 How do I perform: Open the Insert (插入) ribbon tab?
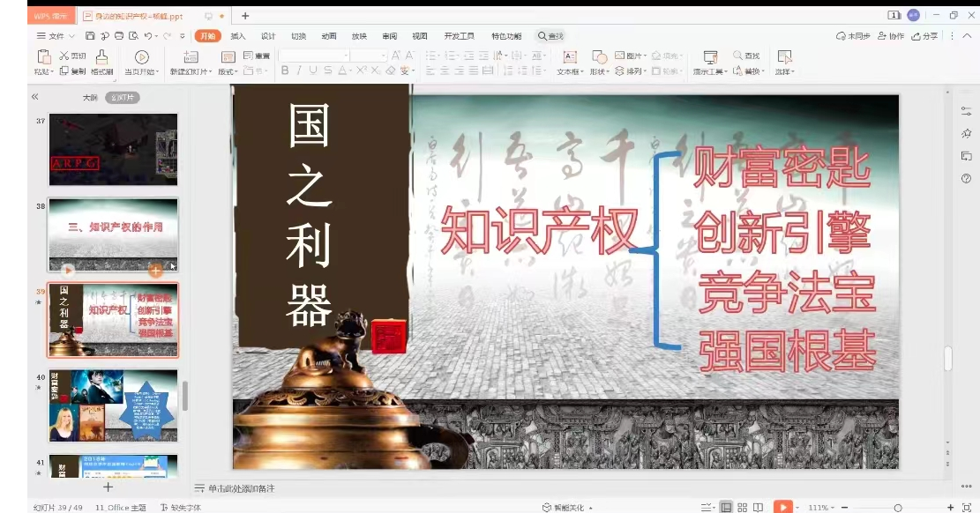pos(238,36)
